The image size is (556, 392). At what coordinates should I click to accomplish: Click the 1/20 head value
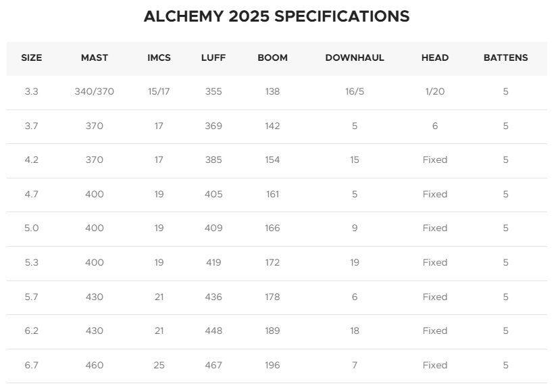435,91
